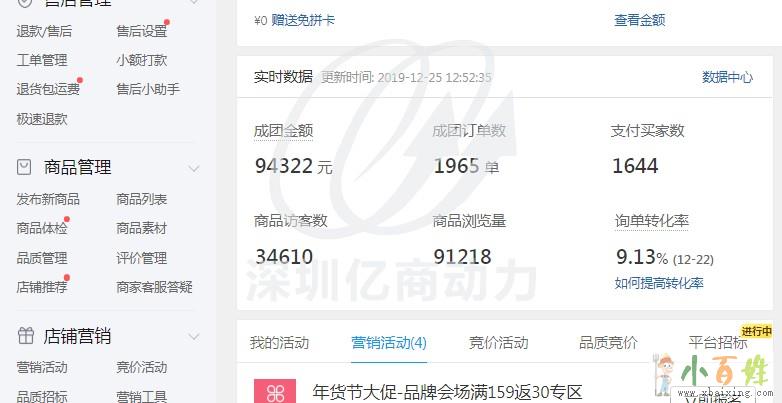Click the 商品管理 shopping bag icon
The height and width of the screenshot is (403, 782).
(x=24, y=167)
